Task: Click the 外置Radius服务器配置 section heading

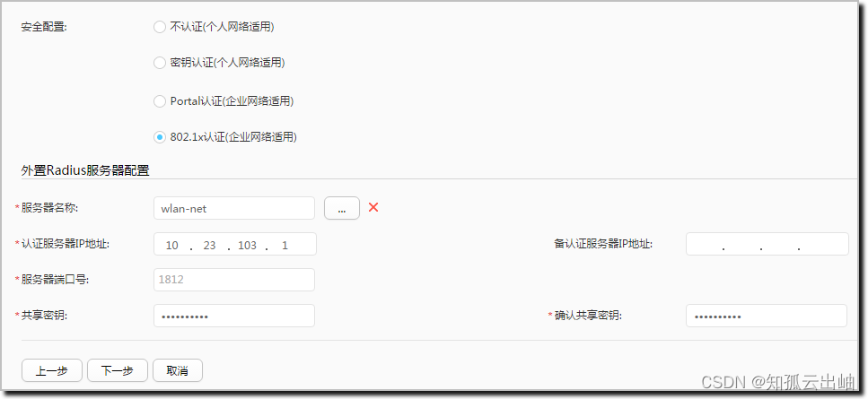Action: coord(85,170)
